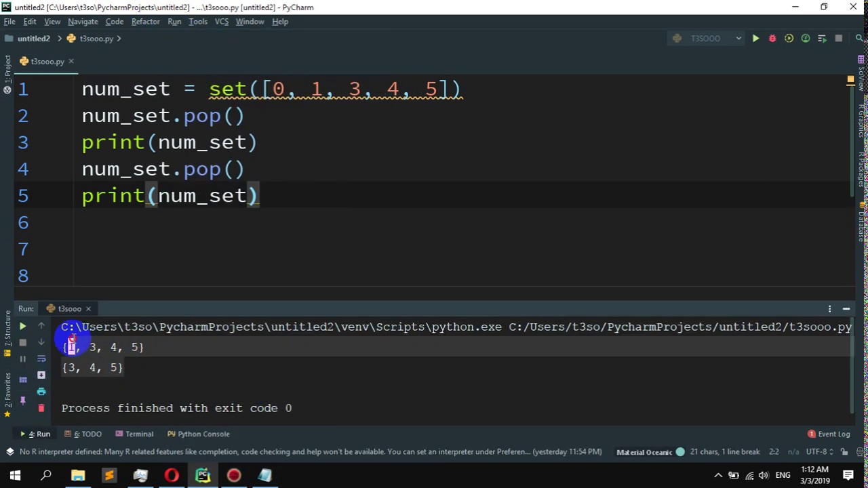Open the Windows Action Center notifications
Image resolution: width=868 pixels, height=488 pixels.
coord(848,475)
